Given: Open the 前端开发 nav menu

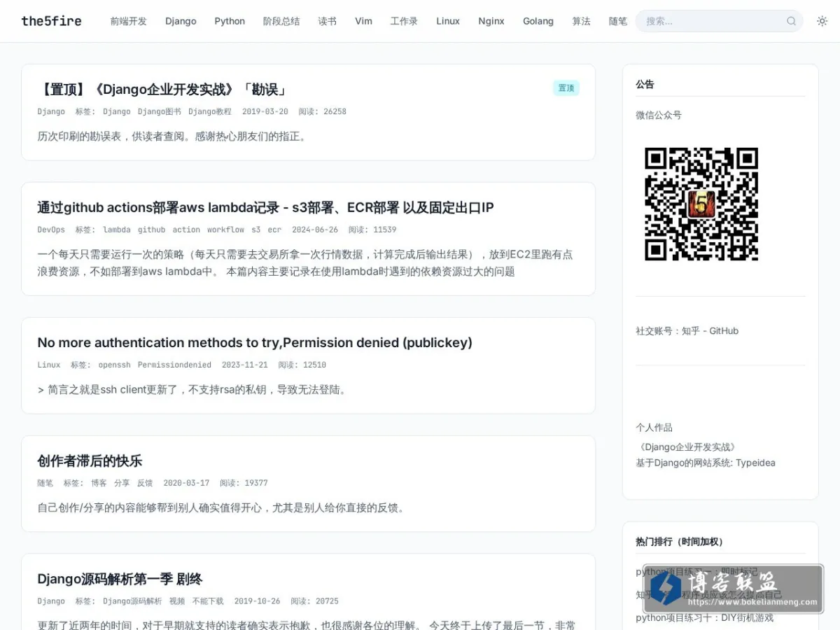Looking at the screenshot, I should 129,21.
